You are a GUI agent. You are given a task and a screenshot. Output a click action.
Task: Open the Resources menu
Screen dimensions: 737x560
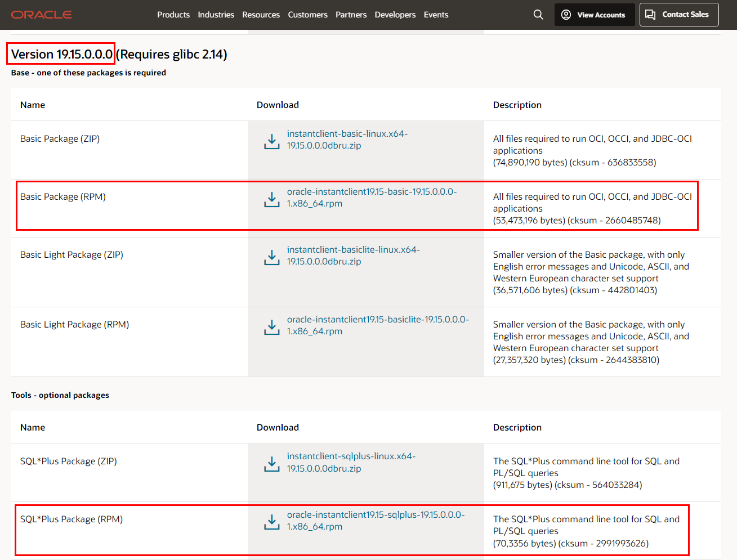[261, 15]
